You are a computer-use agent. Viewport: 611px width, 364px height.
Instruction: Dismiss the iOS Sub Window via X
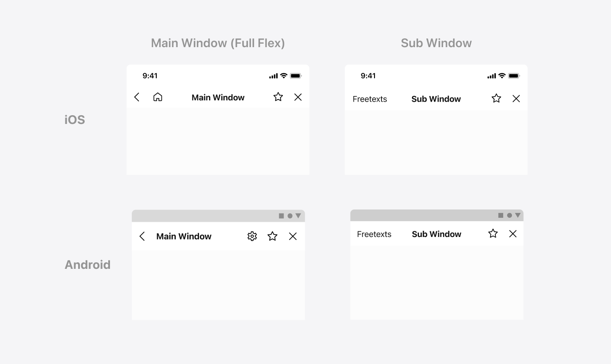[x=516, y=99]
